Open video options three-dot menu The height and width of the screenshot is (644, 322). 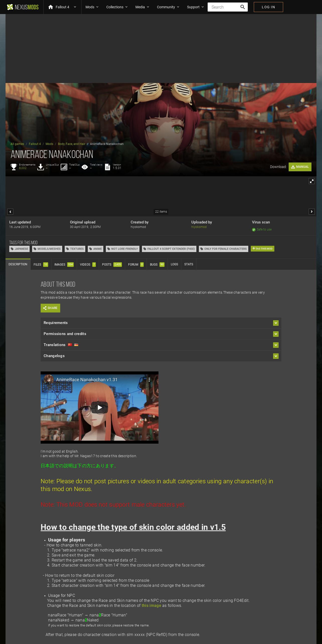point(149,380)
